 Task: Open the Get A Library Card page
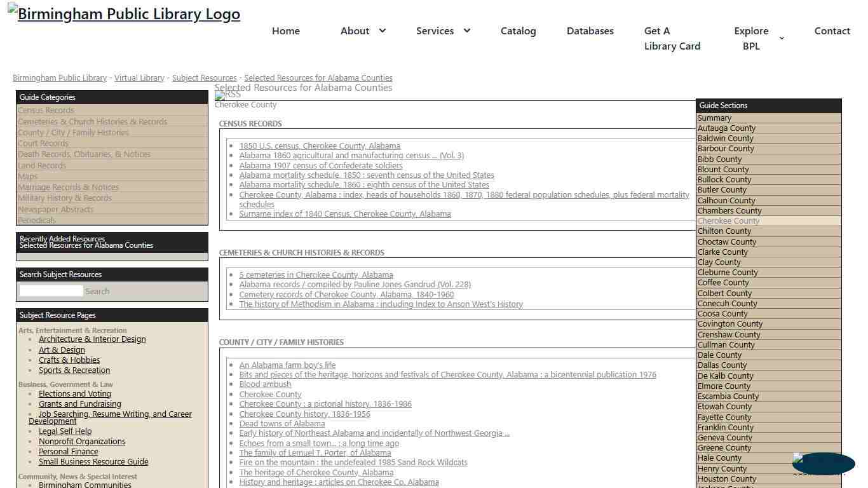[x=672, y=38]
